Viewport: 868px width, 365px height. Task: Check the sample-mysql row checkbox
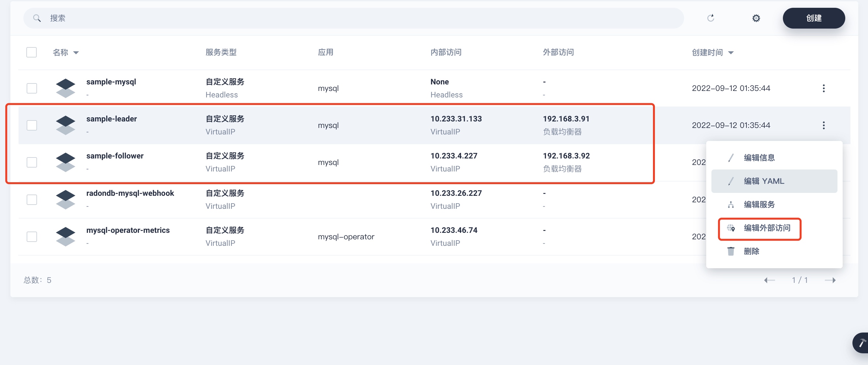(x=32, y=88)
